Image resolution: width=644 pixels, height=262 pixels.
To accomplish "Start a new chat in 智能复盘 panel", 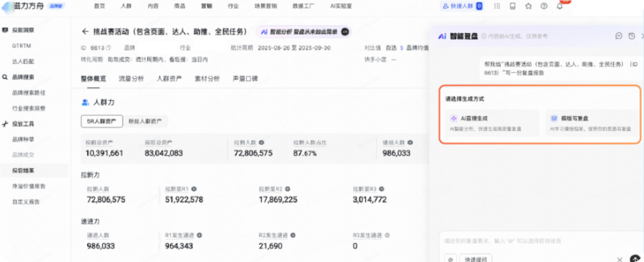I will click(619, 36).
